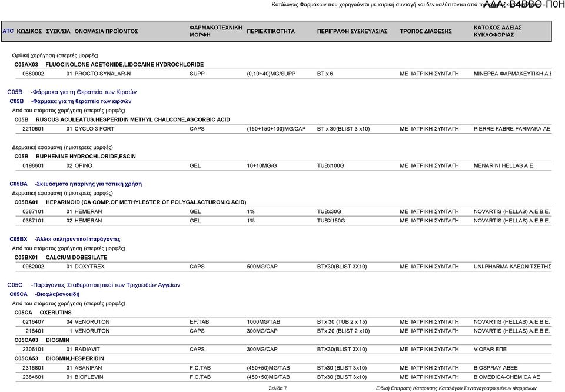
Task: Click the "Φάρμακα για τη Θεραπεία των Κιρσών" heading
Action: point(84,92)
